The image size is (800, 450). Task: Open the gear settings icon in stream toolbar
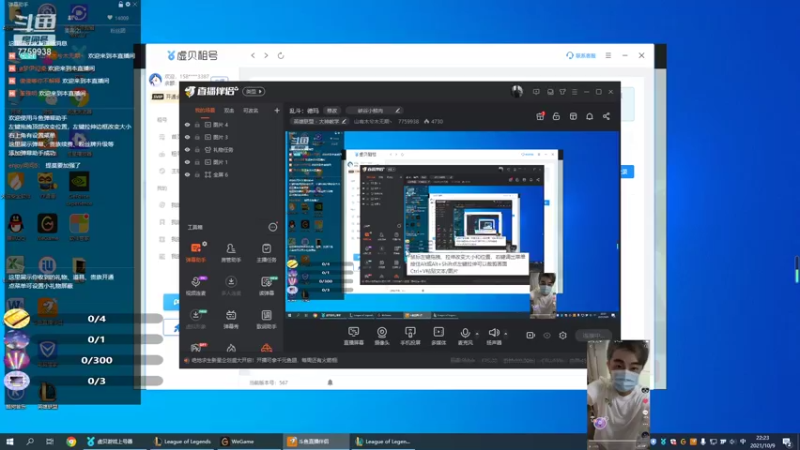tap(563, 335)
